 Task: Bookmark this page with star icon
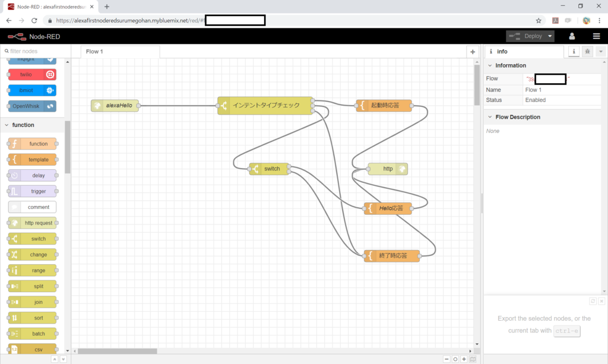pos(539,21)
